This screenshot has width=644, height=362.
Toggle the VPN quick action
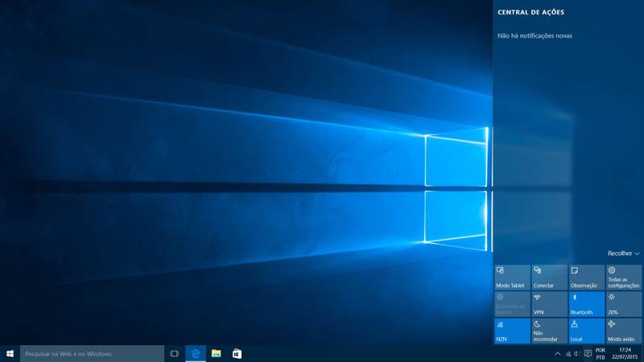pos(550,304)
